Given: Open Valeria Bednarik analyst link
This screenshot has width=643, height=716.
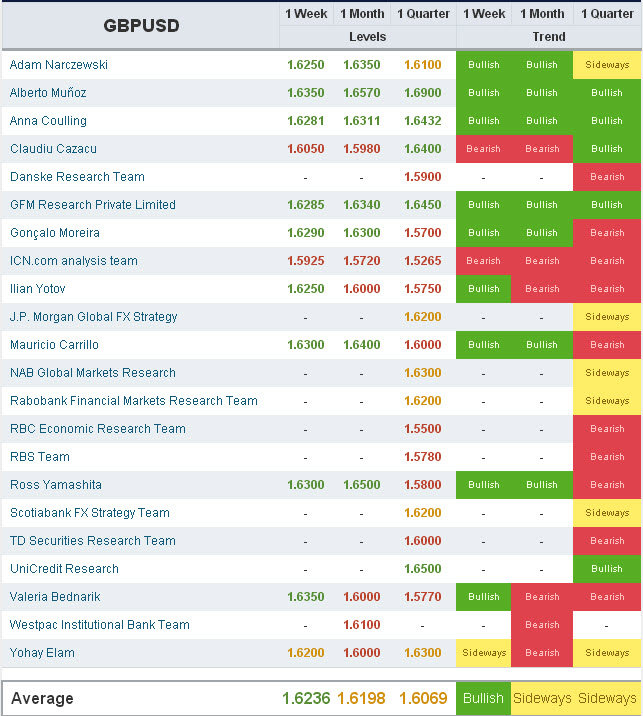Looking at the screenshot, I should tap(55, 597).
